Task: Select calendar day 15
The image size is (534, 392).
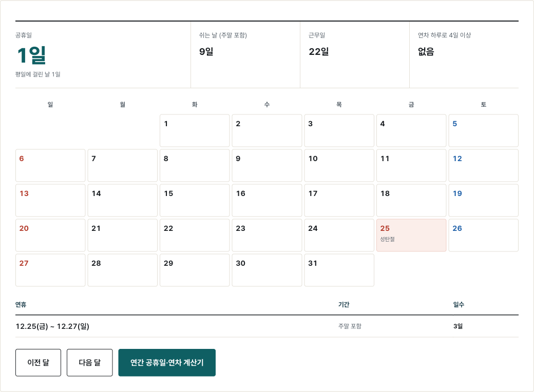Action: pyautogui.click(x=195, y=201)
